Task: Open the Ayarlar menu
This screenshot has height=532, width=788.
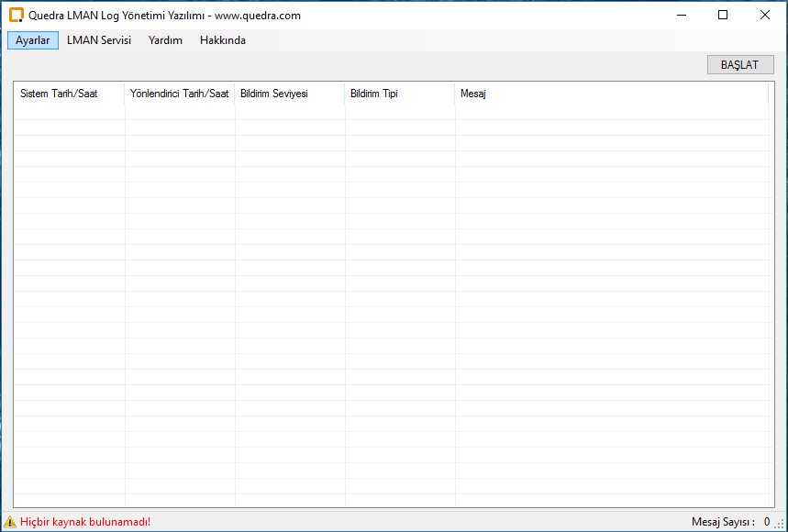Action: pos(33,40)
